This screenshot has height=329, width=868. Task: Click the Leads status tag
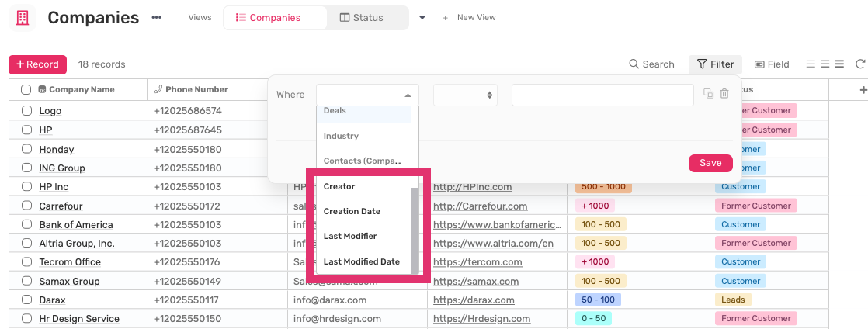tap(733, 300)
